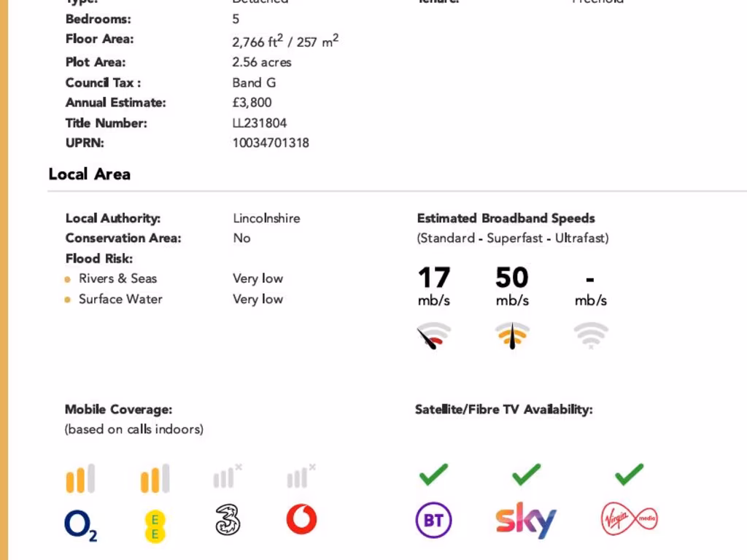This screenshot has width=747, height=560.
Task: Click the Vodafone no-signal bars icon
Action: 301,477
